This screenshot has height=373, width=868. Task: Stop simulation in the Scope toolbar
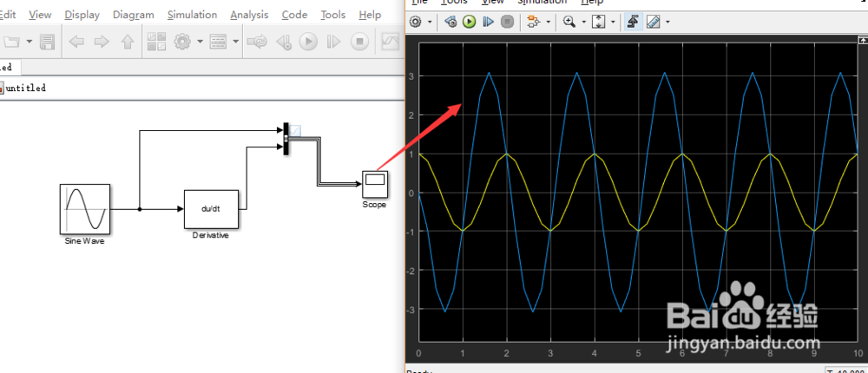[x=507, y=23]
